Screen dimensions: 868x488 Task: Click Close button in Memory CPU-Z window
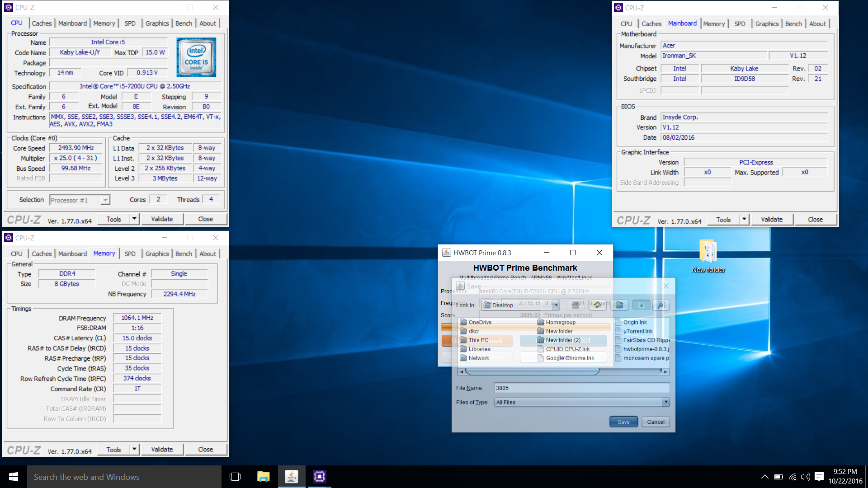(205, 450)
